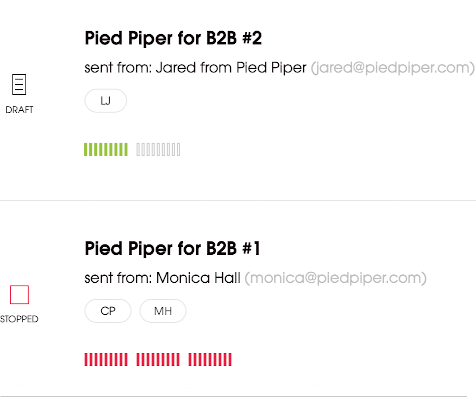476x397 pixels.
Task: Click the gray progress bar segment
Action: click(x=158, y=149)
